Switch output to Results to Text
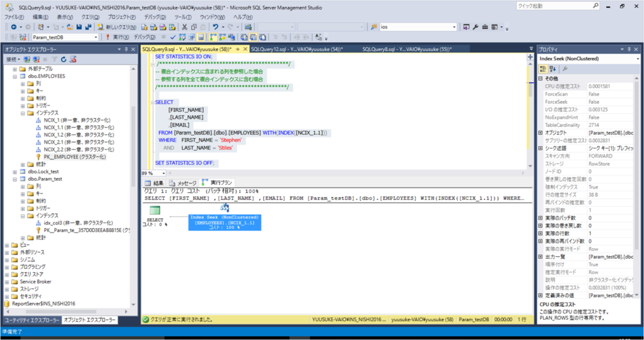Screen dimensions: 644x340 (244, 37)
